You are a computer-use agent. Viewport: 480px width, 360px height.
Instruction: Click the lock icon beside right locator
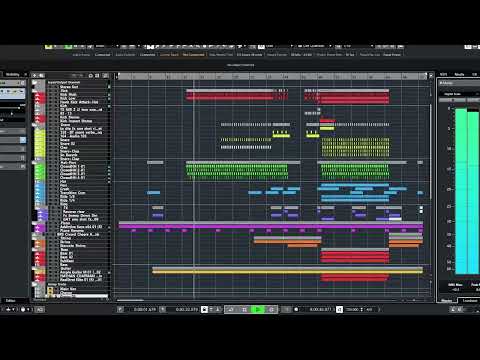pos(204,309)
